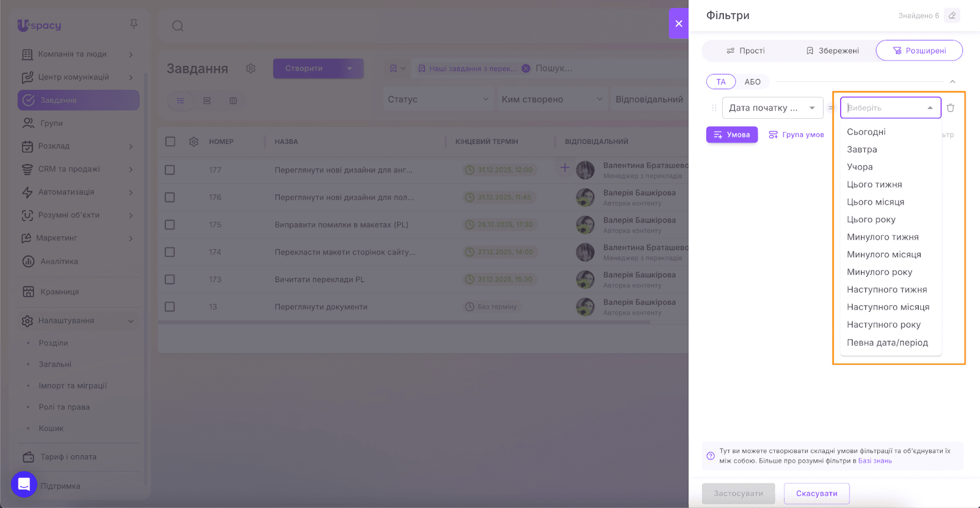Image resolution: width=980 pixels, height=508 pixels.
Task: Click the avatar in task 176 row
Action: [586, 198]
